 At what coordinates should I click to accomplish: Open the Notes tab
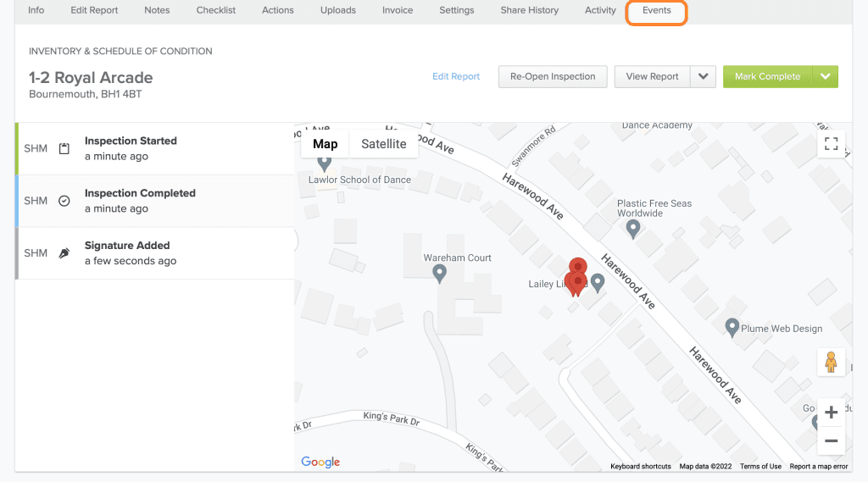tap(157, 10)
